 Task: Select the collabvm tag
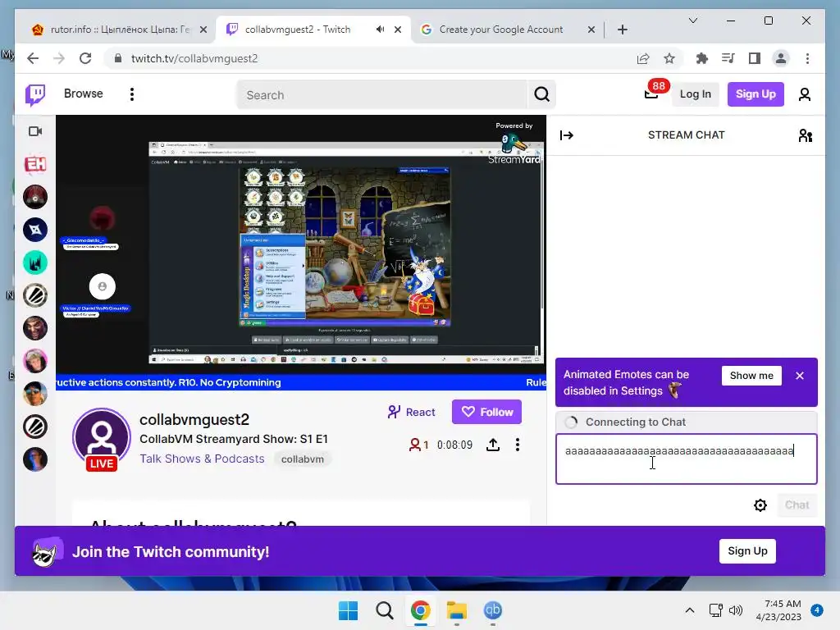click(303, 459)
